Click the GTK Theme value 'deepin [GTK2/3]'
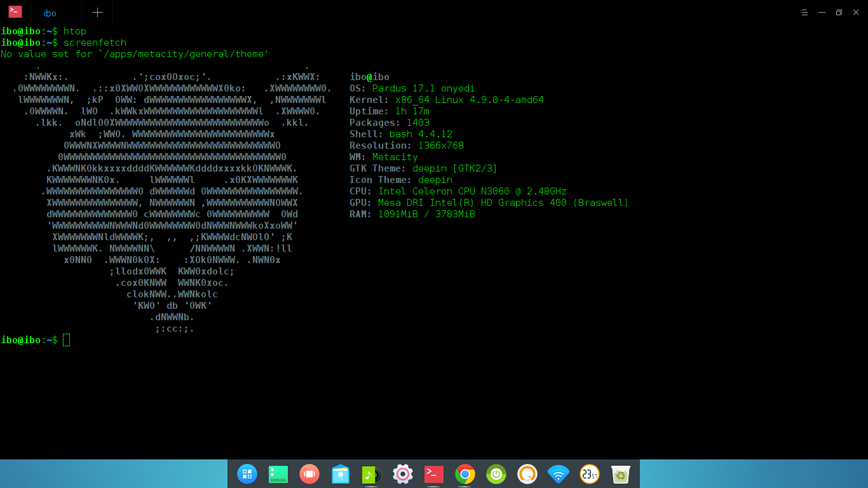868x488 pixels. click(x=455, y=168)
